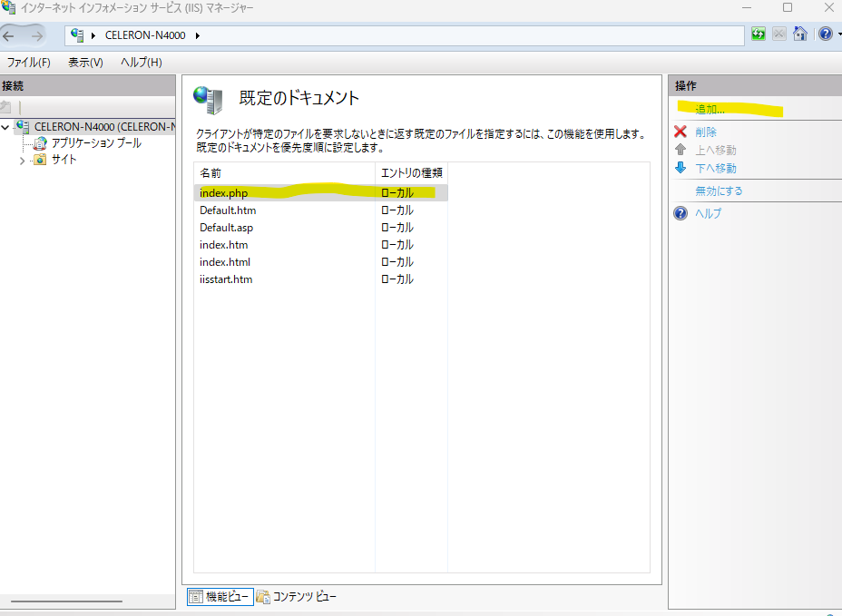Select Default.asp in document list
The height and width of the screenshot is (616, 842).
pos(321,227)
